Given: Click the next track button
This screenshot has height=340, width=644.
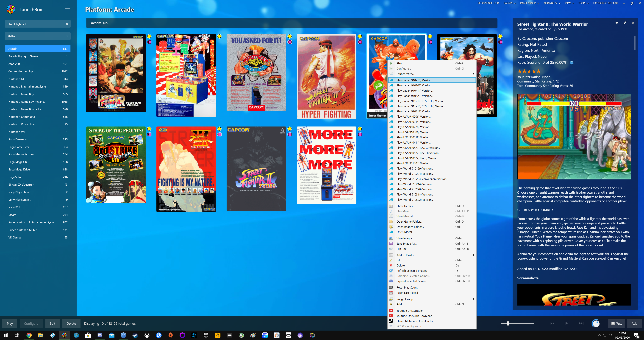Looking at the screenshot, I should pyautogui.click(x=581, y=323).
